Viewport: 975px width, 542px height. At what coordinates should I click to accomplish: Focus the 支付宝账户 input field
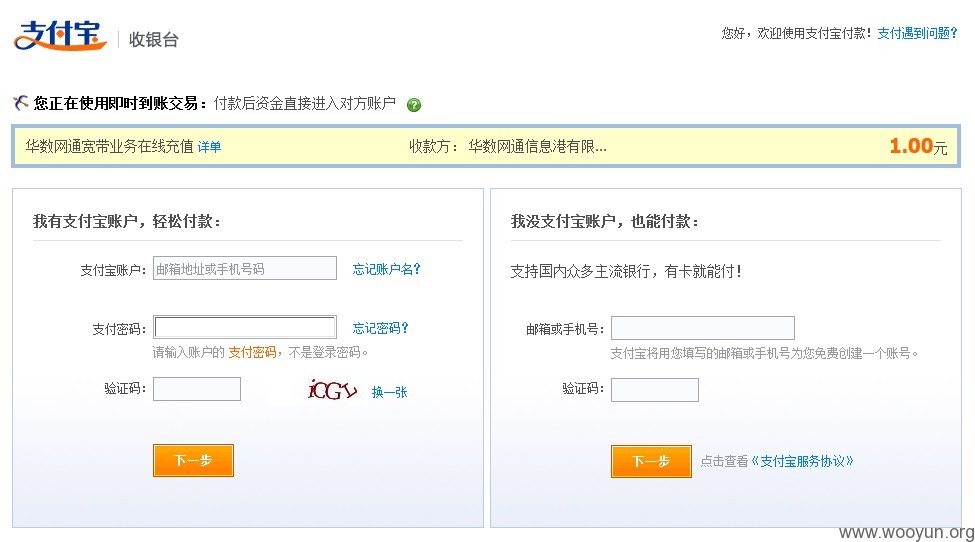[245, 269]
